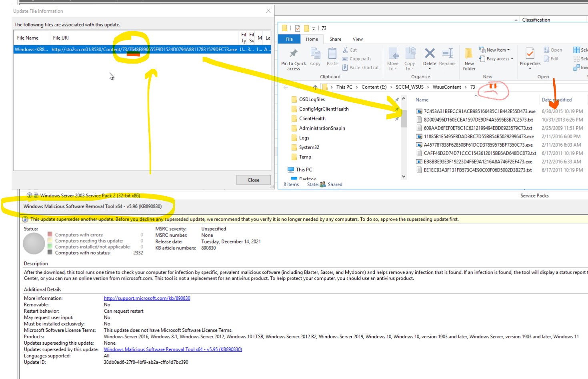Click Content (E:) in the address path
588x379 pixels.
pos(374,87)
